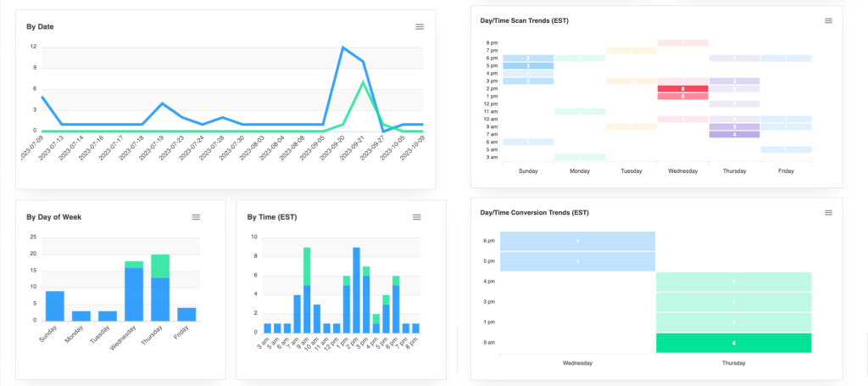Click the Thursday 1 pm conversion cell
Screen dimensions: 868x386
[x=733, y=322]
